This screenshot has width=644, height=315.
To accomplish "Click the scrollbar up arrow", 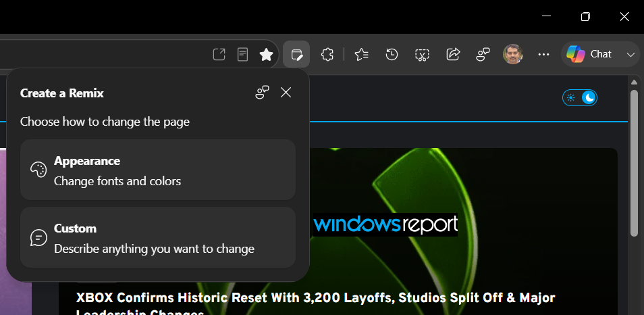I will coord(634,82).
